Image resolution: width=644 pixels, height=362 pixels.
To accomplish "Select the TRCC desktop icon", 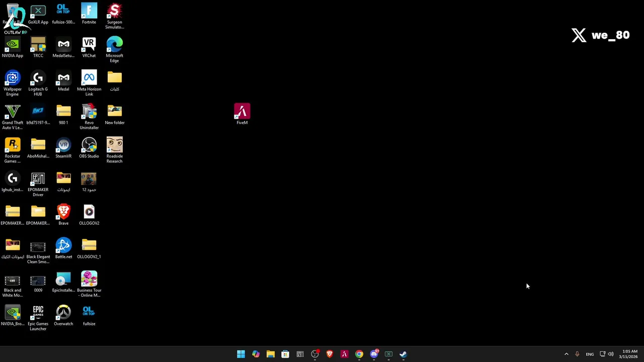I will tap(38, 48).
